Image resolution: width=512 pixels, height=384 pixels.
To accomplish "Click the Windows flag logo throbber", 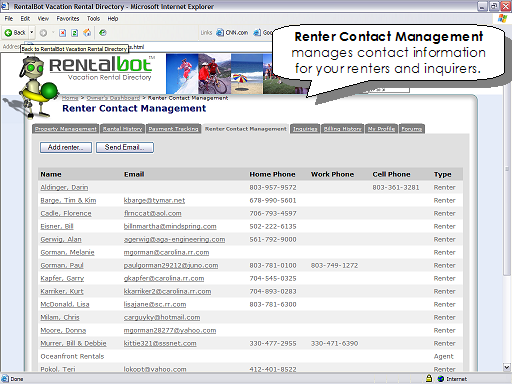I will click(502, 19).
